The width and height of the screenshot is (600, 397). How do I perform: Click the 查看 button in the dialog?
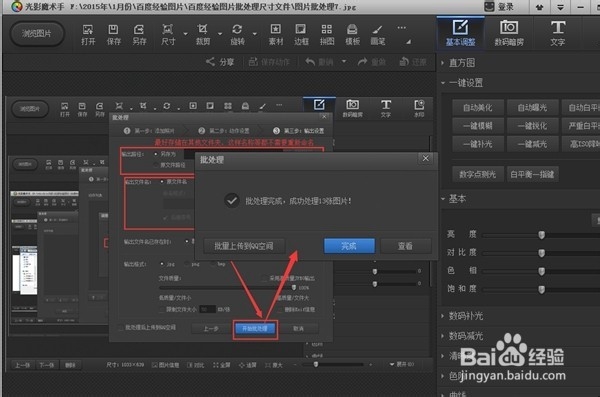pyautogui.click(x=405, y=246)
